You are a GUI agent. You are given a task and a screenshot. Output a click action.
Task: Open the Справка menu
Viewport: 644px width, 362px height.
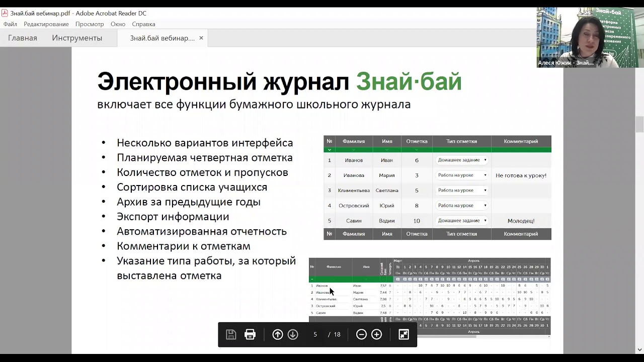tap(143, 24)
